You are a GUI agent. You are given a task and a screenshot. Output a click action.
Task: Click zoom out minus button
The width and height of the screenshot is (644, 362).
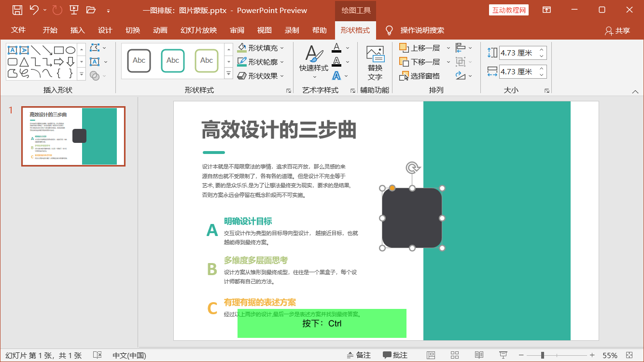(x=521, y=355)
